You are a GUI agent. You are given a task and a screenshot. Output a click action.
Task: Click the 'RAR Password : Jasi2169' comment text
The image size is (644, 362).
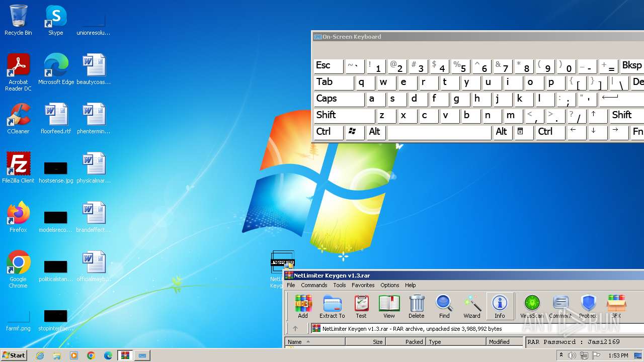[x=574, y=342]
